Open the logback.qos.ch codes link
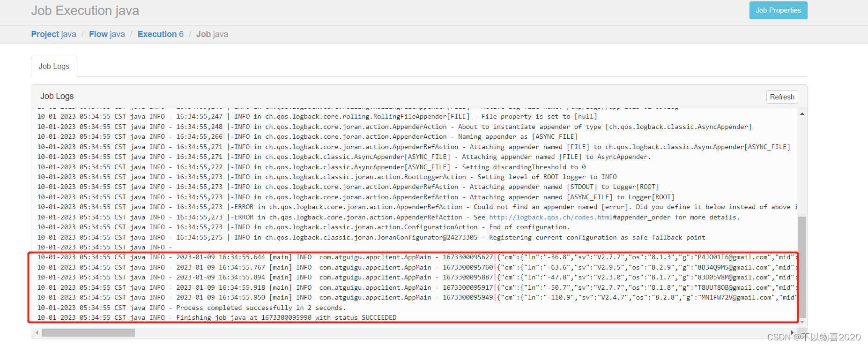 [x=550, y=217]
